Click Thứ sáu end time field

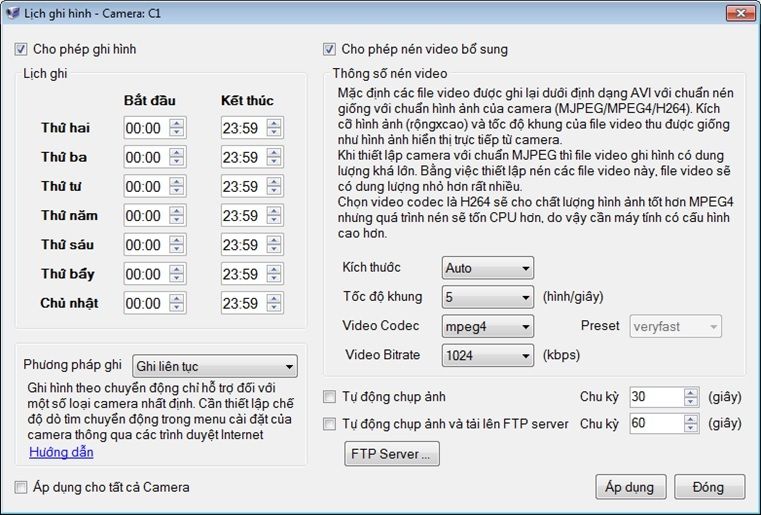252,245
